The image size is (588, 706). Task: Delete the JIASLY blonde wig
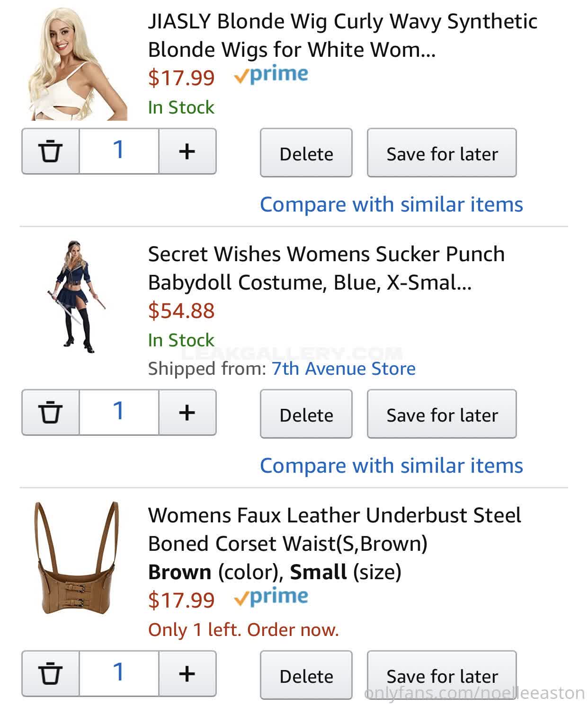(x=306, y=153)
